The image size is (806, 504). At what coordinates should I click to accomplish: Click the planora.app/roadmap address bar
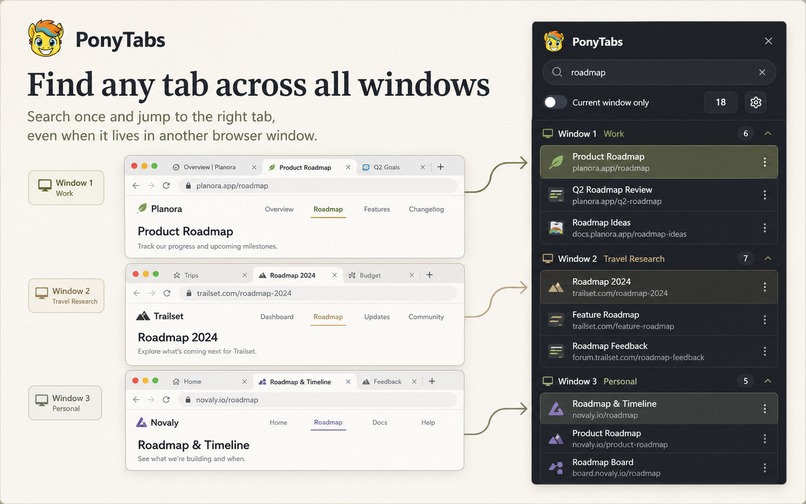point(317,186)
